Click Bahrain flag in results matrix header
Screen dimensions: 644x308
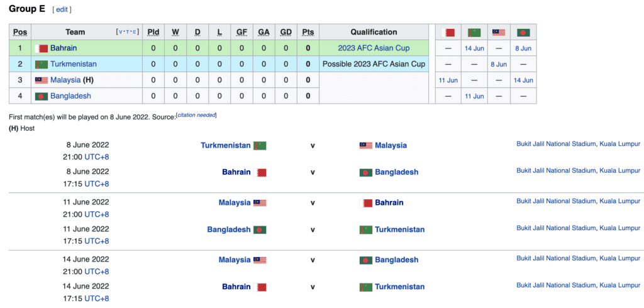pos(448,33)
